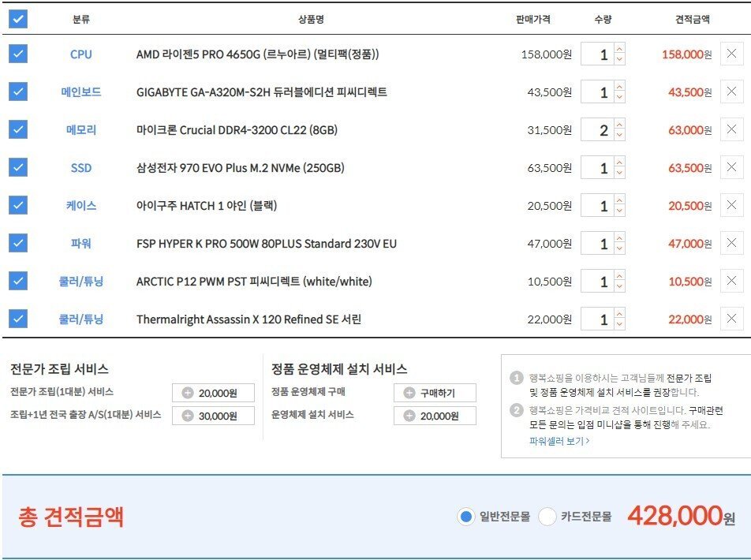
Task: Uncheck the 케이스 row checkbox
Action: (17, 205)
